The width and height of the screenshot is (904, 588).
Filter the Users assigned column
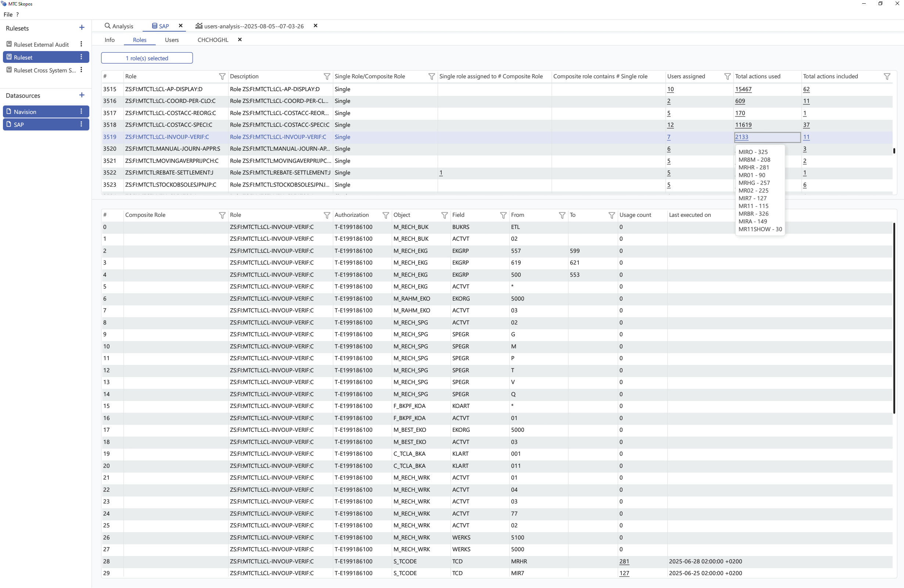(727, 76)
